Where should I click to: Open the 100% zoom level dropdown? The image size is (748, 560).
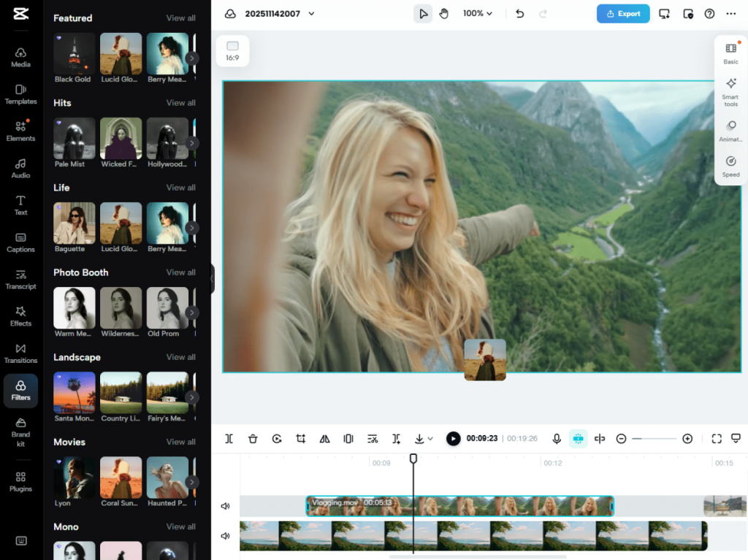[x=478, y=13]
